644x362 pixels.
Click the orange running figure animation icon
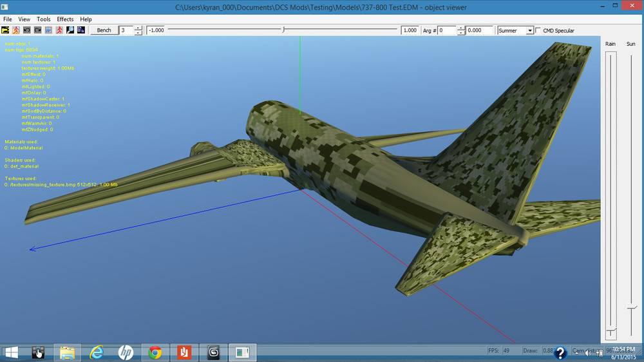[x=16, y=30]
